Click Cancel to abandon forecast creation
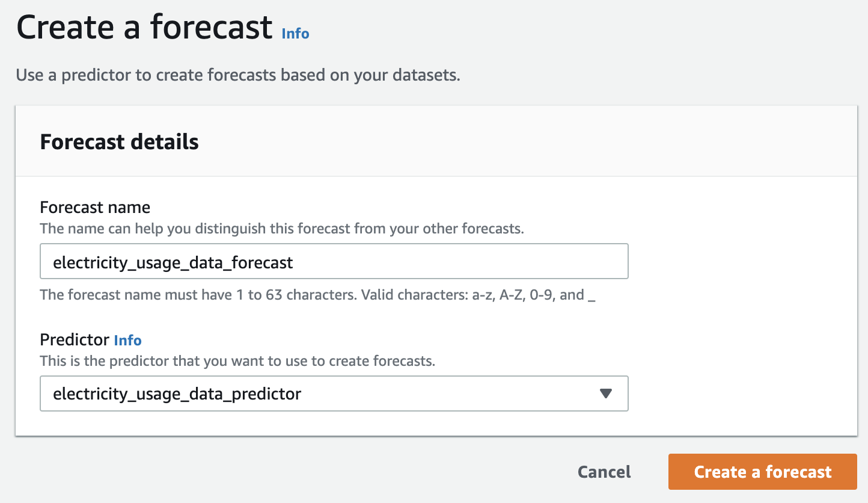868x503 pixels. [604, 472]
